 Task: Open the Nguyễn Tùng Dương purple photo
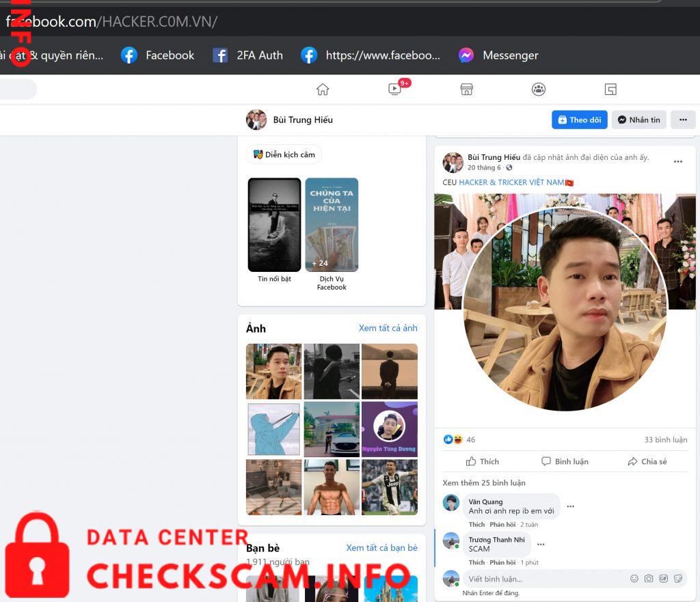click(x=390, y=429)
